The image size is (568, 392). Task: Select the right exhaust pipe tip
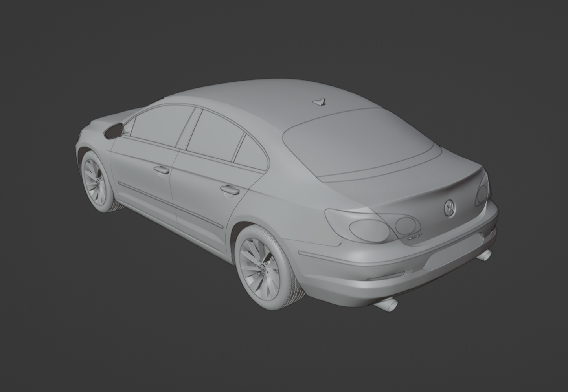click(x=484, y=256)
